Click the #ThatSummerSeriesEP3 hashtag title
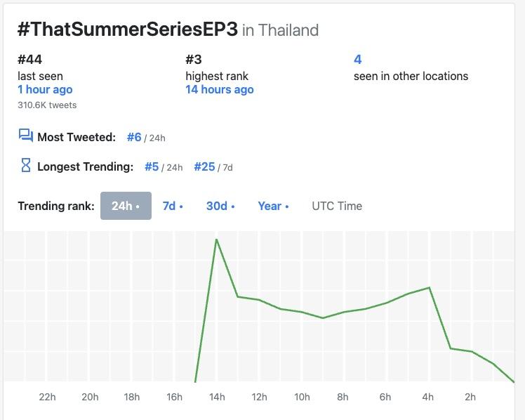This screenshot has height=420, width=525. [x=128, y=29]
